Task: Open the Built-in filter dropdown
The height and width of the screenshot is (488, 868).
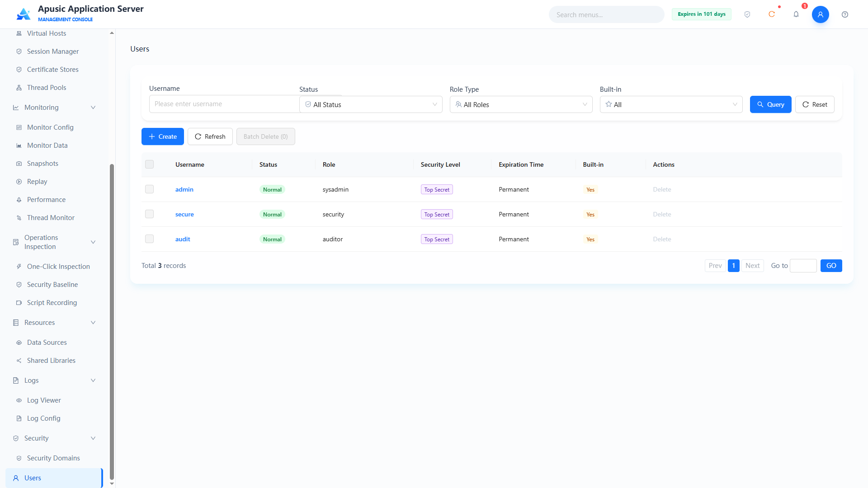Action: pyautogui.click(x=671, y=104)
